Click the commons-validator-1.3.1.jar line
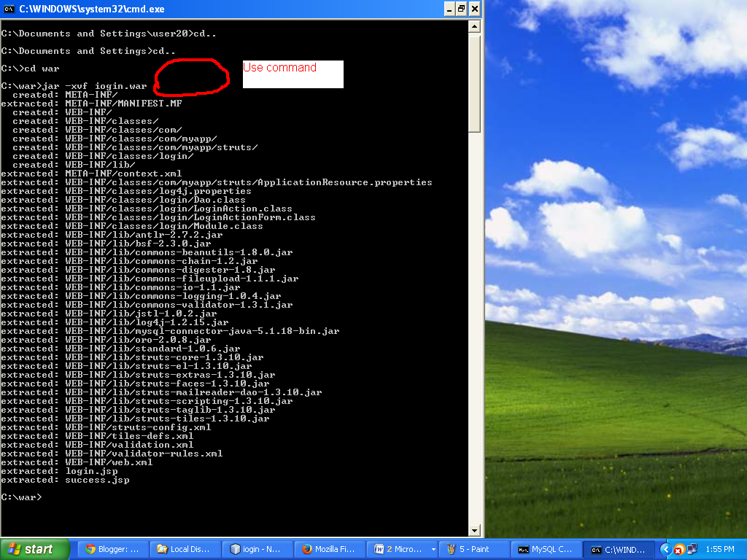 147,305
